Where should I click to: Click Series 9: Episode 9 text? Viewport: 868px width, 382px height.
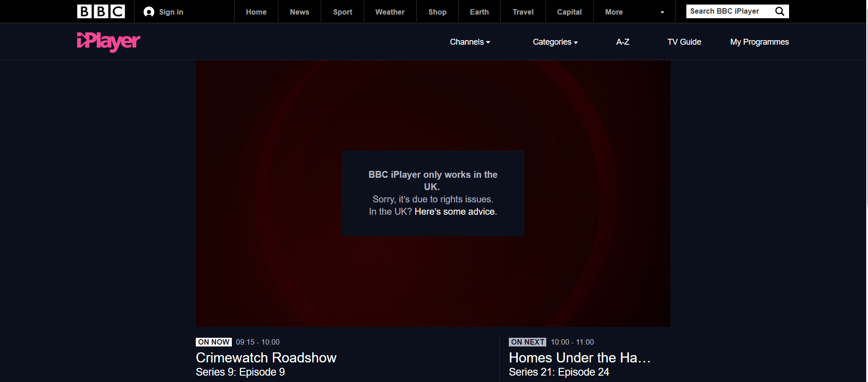point(241,372)
